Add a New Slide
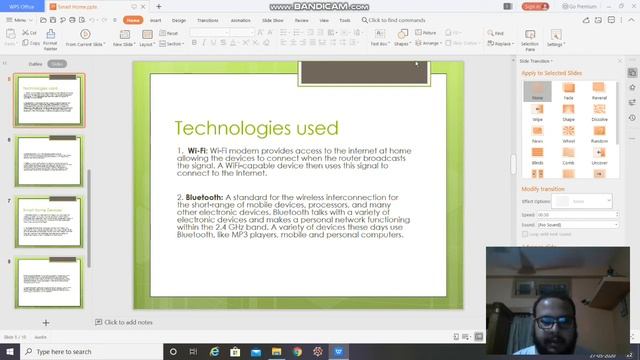Screen dimensions: 640x360 click(x=124, y=38)
